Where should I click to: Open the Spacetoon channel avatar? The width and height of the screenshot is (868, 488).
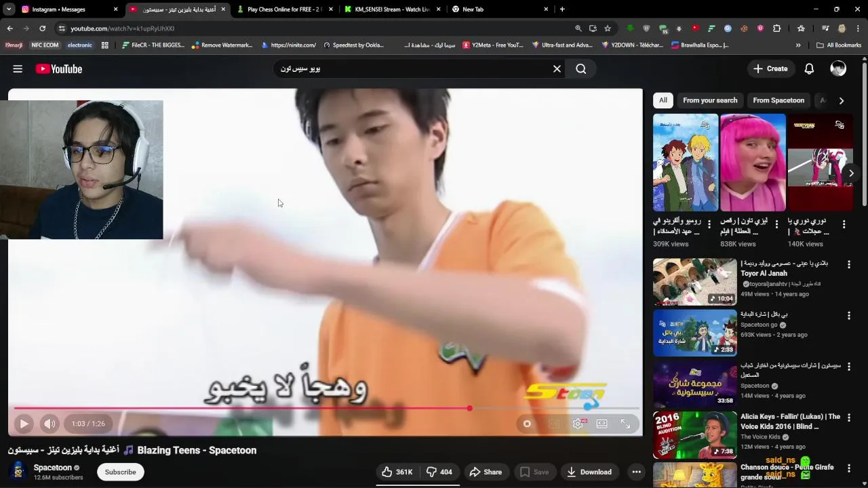coord(18,472)
